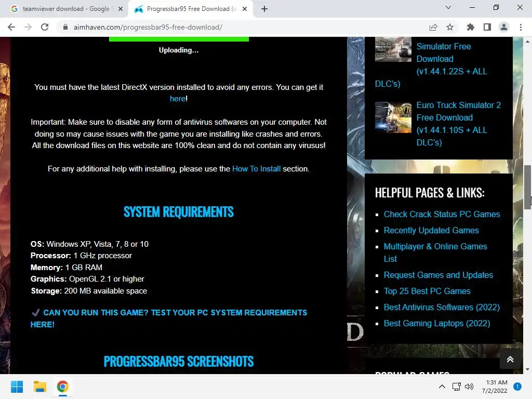
Task: Open the Windows Start menu
Action: pyautogui.click(x=17, y=387)
